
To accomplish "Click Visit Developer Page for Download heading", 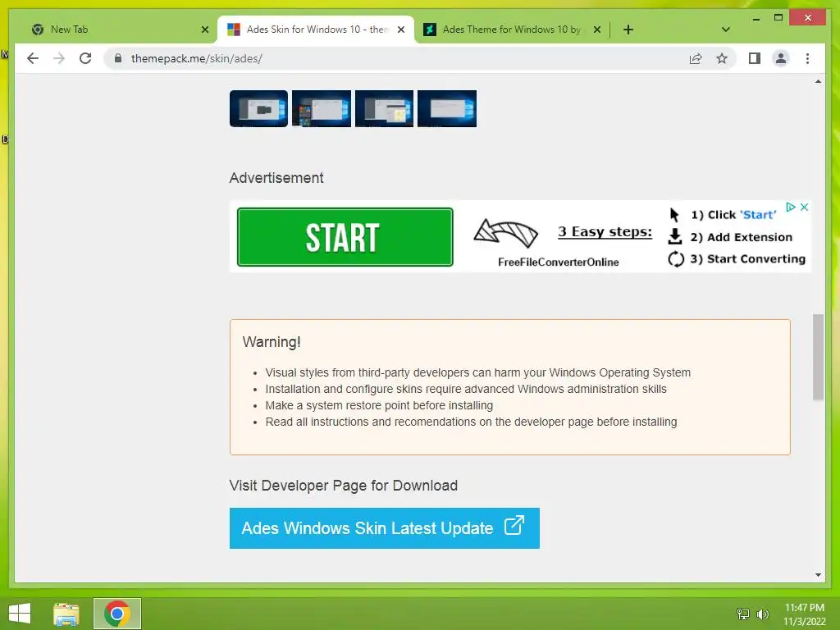I will (344, 486).
